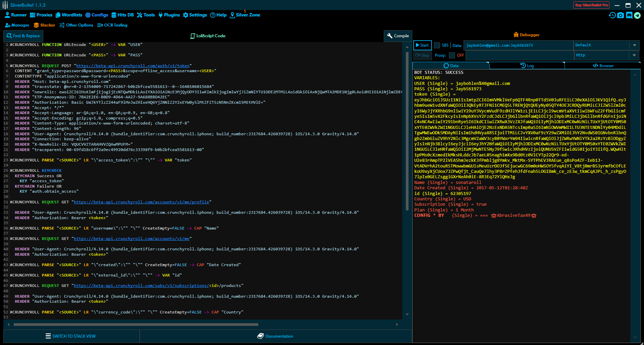Screen dimensions: 644x345
Task: Switch to the Log tab
Action: click(x=527, y=65)
